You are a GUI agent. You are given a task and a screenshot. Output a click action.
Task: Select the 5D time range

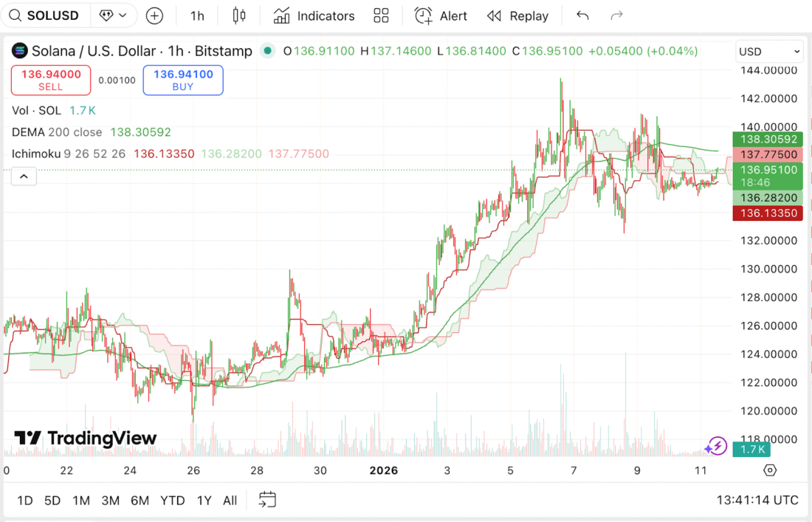[52, 501]
